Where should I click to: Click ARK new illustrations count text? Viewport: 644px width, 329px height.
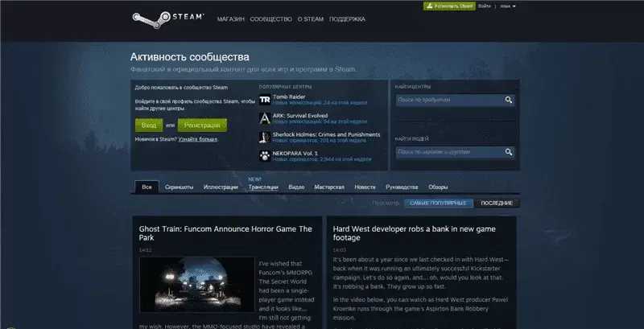320,121
